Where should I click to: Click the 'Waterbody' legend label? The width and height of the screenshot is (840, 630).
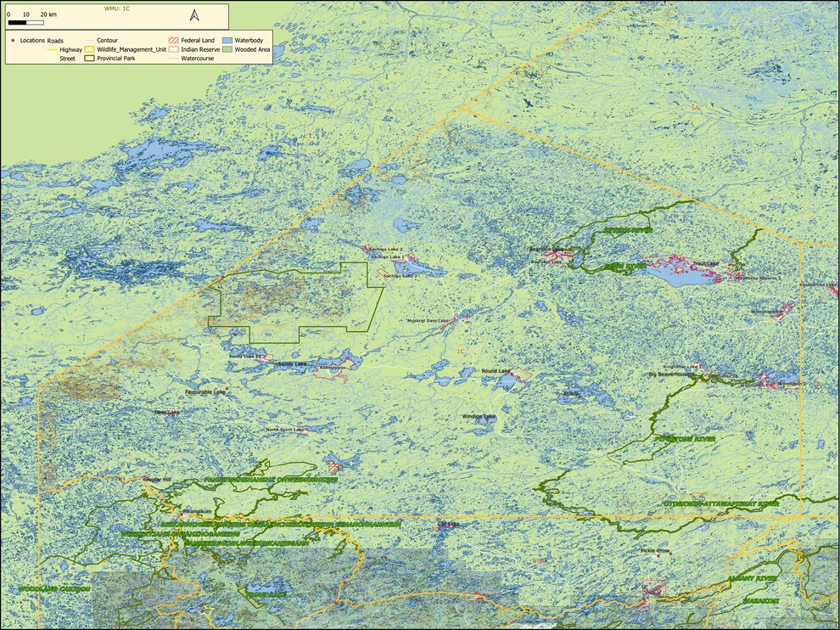249,40
